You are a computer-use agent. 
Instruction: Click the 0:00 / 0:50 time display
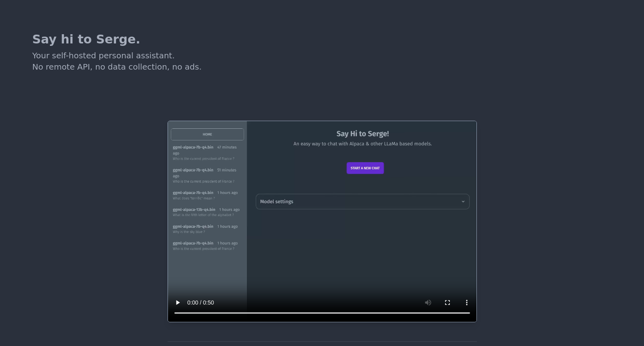tap(201, 303)
